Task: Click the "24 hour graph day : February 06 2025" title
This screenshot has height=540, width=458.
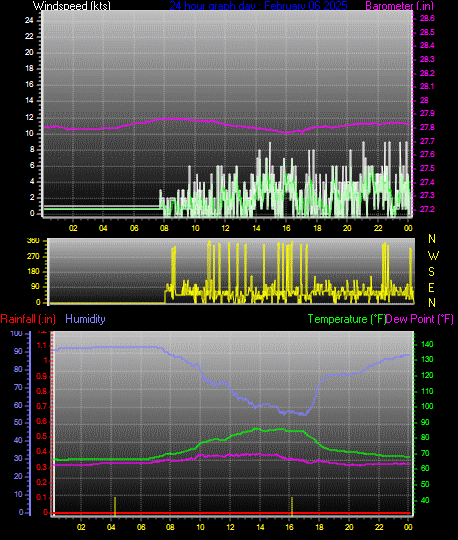Action: coord(258,6)
